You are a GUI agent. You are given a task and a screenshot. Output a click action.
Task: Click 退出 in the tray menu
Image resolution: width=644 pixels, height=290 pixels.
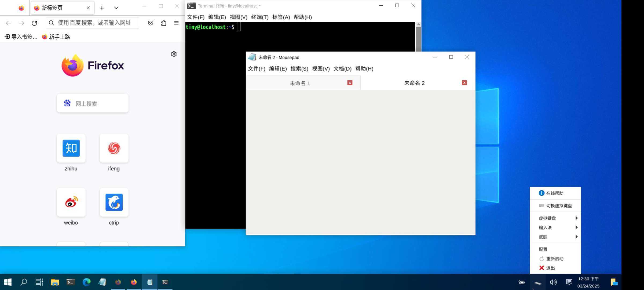pos(550,268)
